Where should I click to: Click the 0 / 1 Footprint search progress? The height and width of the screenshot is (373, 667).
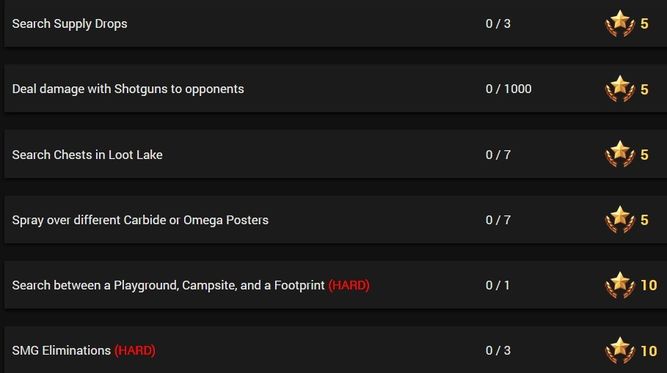pyautogui.click(x=498, y=285)
